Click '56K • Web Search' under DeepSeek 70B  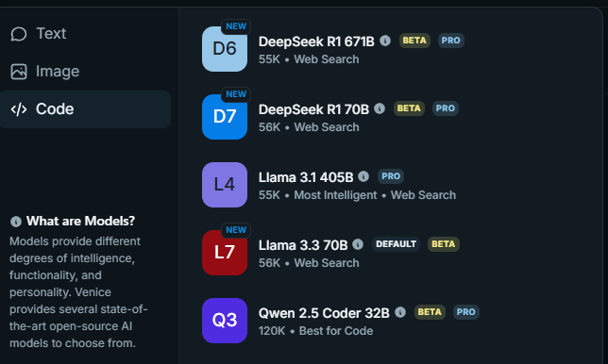[x=309, y=127]
